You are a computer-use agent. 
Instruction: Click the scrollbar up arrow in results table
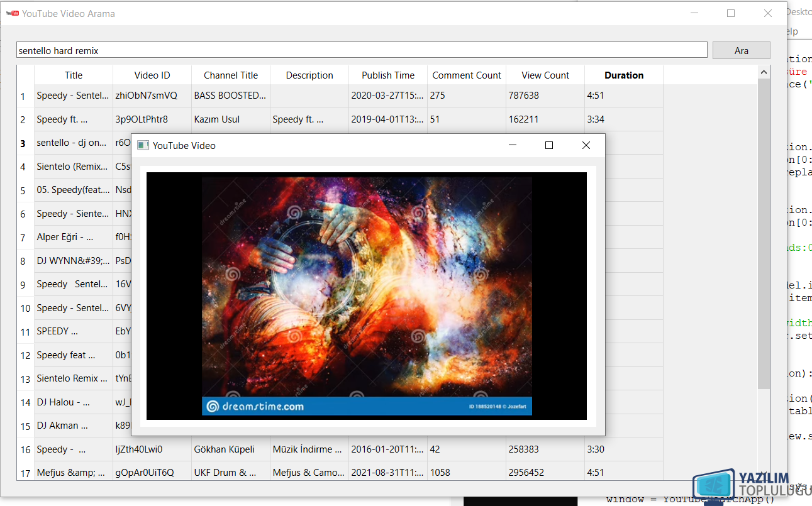pyautogui.click(x=764, y=71)
